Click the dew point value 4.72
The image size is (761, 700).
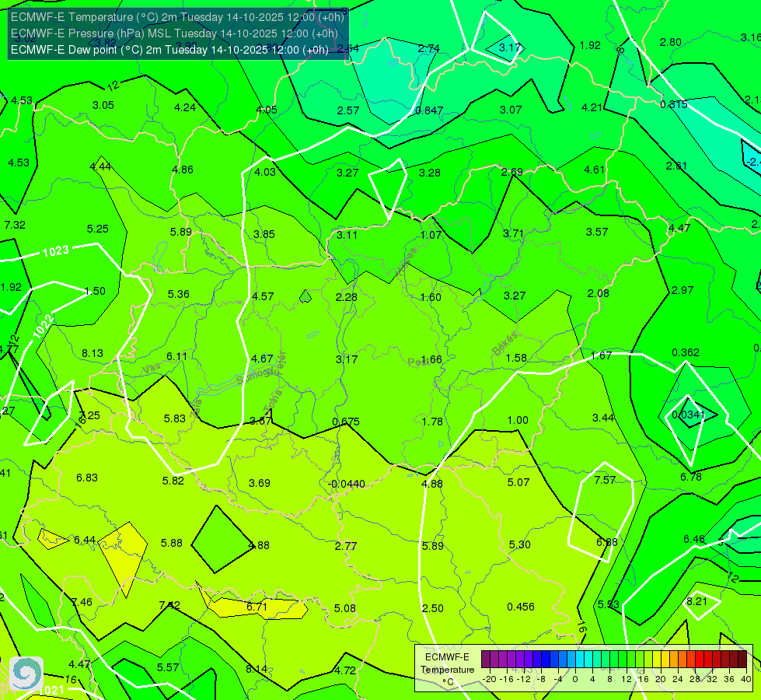[345, 671]
